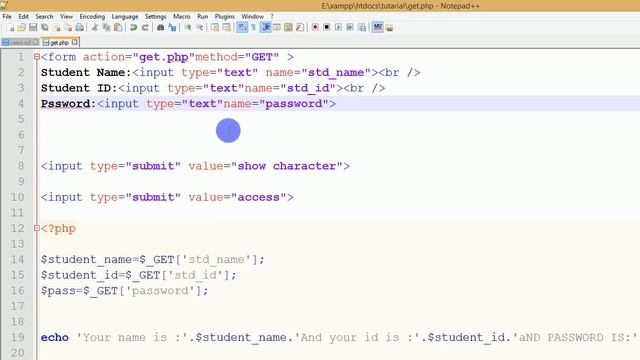Open the Replace toolbar icon
This screenshot has width=640, height=360.
pos(172,27)
